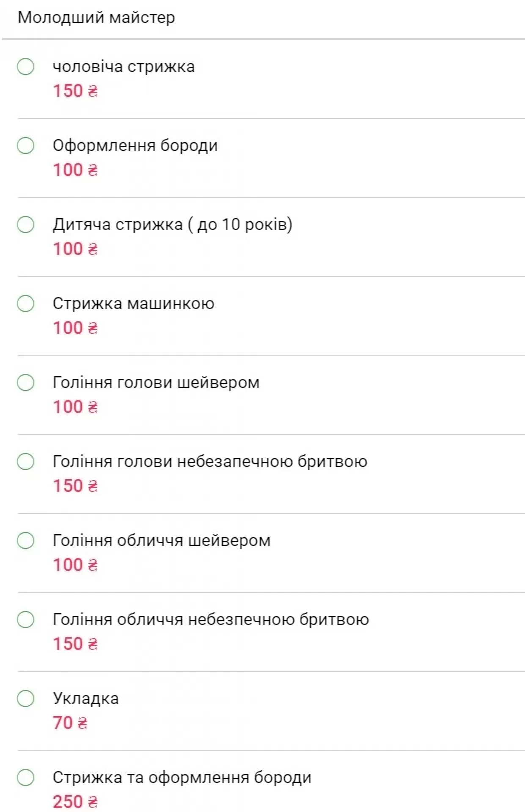Select radio for Гоління обличчя шейвером
The height and width of the screenshot is (812, 525).
25,540
